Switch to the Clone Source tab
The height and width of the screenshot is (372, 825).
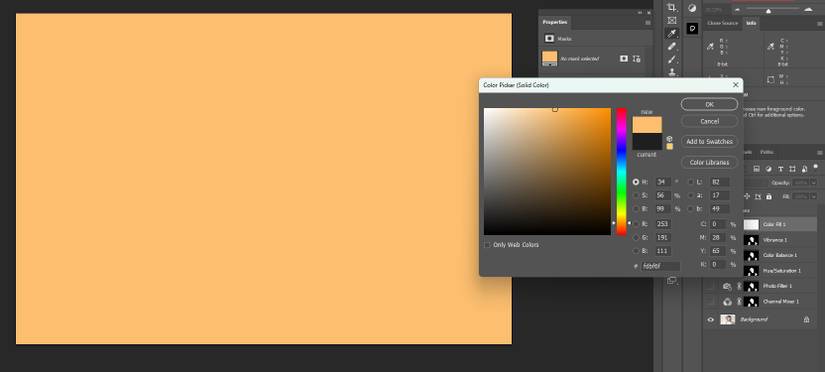coord(722,23)
